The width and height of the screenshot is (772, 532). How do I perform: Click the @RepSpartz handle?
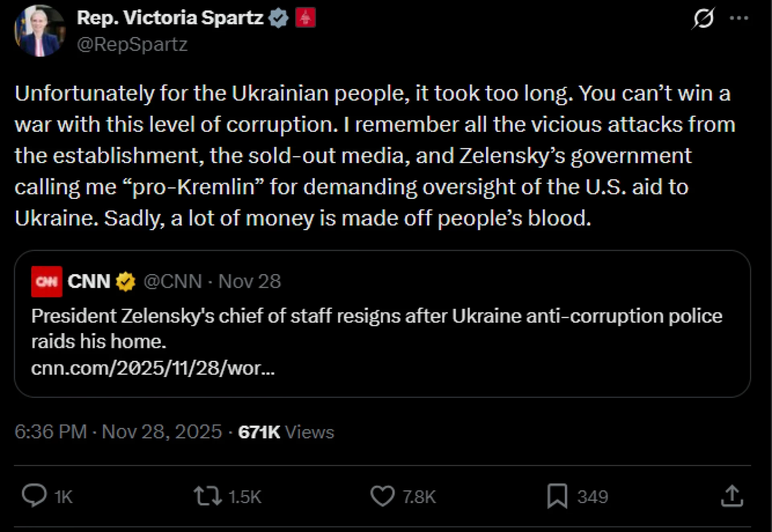[x=132, y=45]
